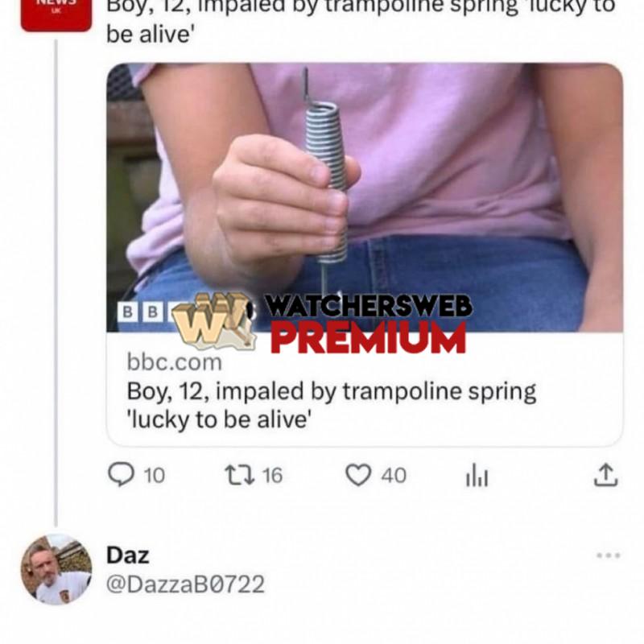
Task: Click the share upload icon
Action: click(x=606, y=475)
